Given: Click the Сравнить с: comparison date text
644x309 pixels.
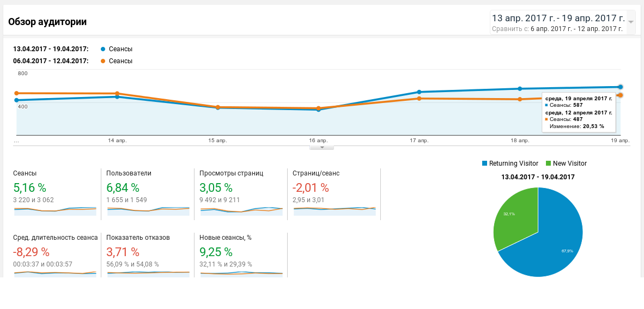Looking at the screenshot, I should click(x=557, y=29).
